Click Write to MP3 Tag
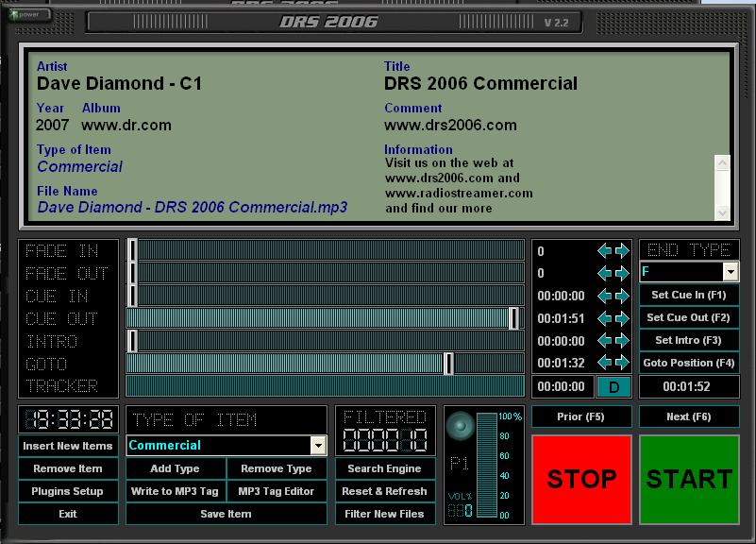 pos(175,491)
